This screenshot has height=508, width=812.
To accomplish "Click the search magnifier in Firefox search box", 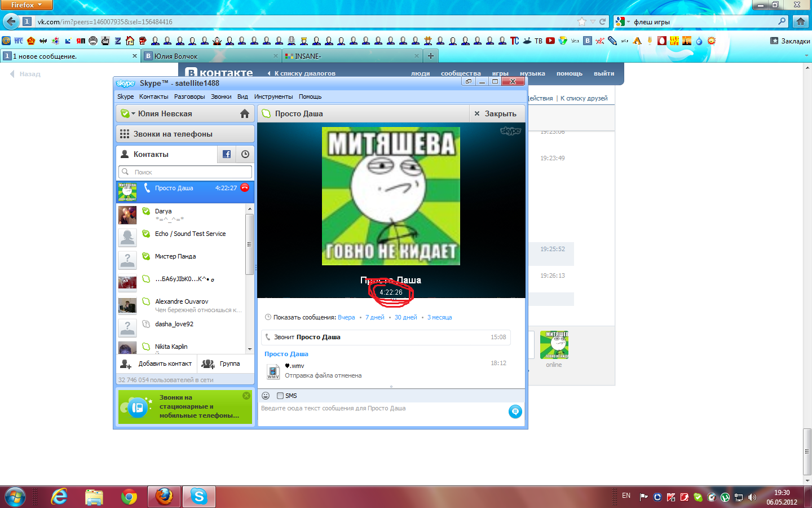I will (782, 21).
